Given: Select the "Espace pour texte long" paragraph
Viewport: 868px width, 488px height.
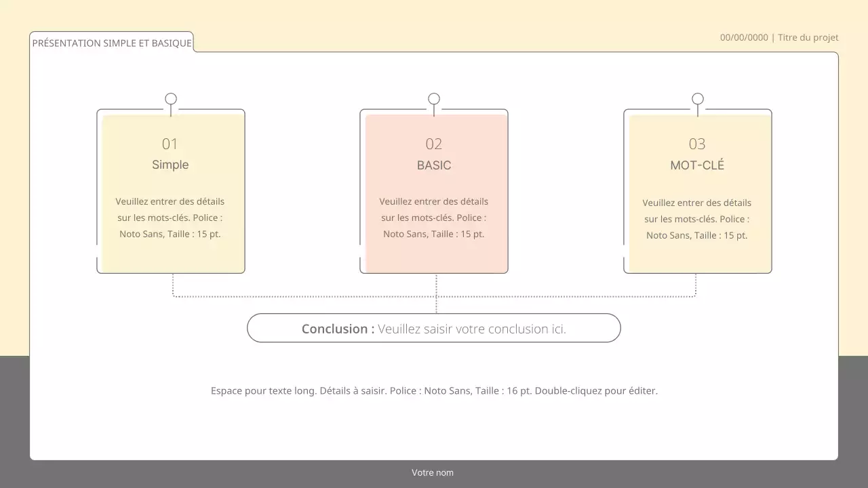Looking at the screenshot, I should click(434, 391).
